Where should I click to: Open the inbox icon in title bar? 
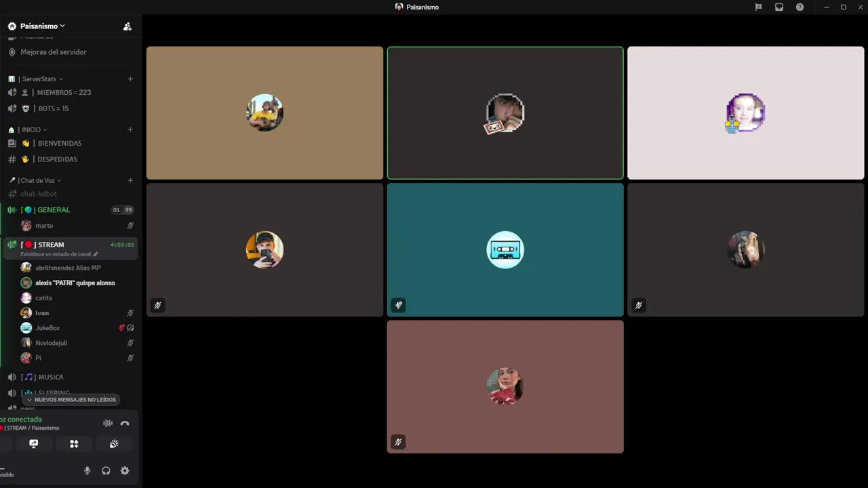779,7
